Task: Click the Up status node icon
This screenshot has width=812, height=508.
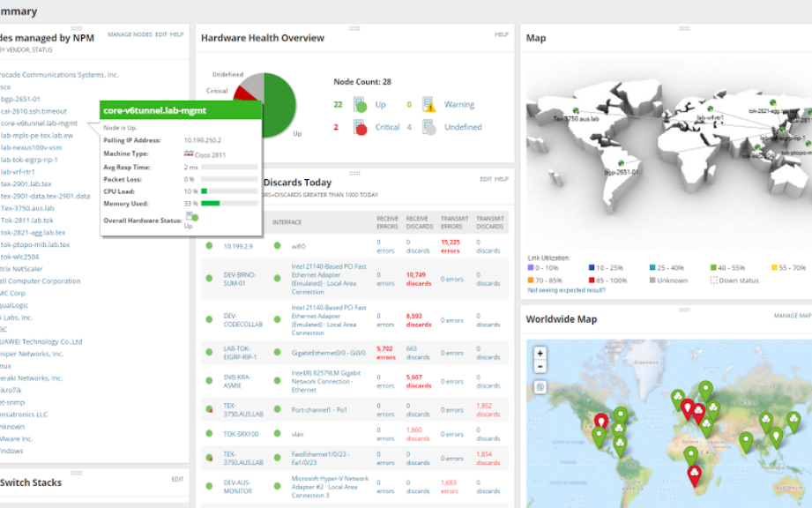Action: [x=361, y=105]
